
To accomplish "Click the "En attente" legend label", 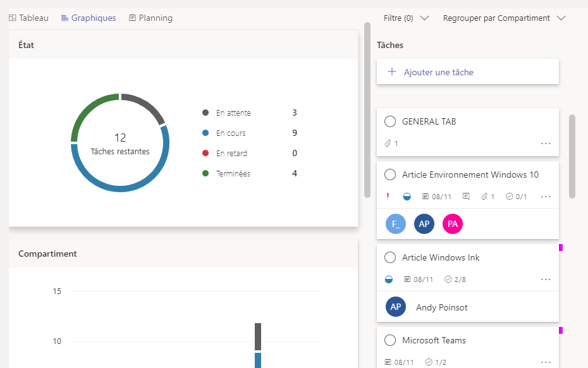I will (x=233, y=113).
